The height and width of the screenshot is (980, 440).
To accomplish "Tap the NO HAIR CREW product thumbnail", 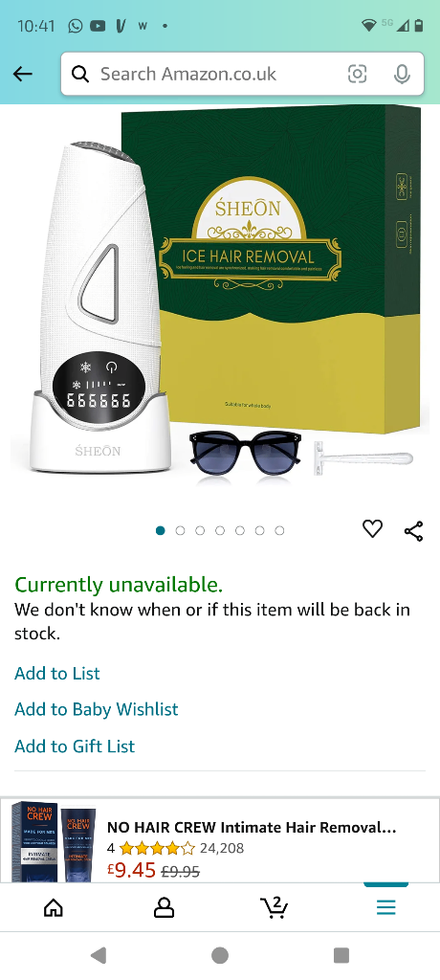I will 54,841.
